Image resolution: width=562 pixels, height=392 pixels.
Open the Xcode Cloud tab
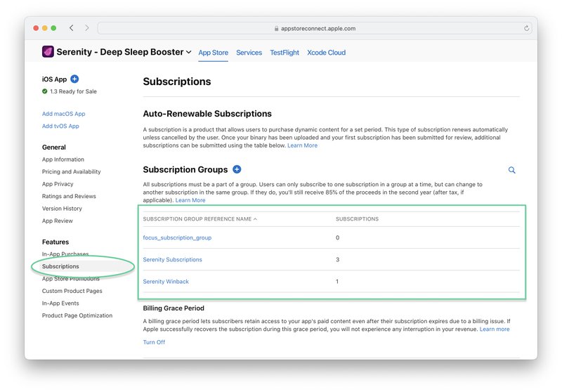pos(327,53)
